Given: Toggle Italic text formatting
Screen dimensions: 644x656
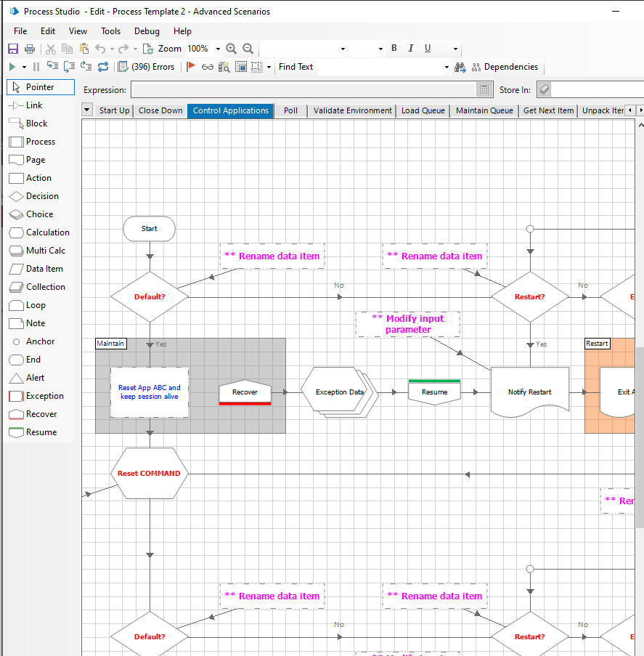Looking at the screenshot, I should click(x=411, y=49).
